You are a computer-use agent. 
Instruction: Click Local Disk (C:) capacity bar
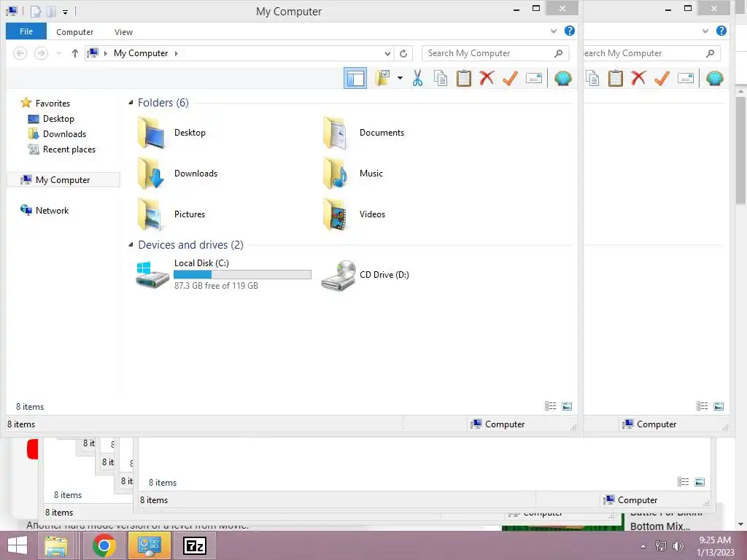tap(242, 274)
